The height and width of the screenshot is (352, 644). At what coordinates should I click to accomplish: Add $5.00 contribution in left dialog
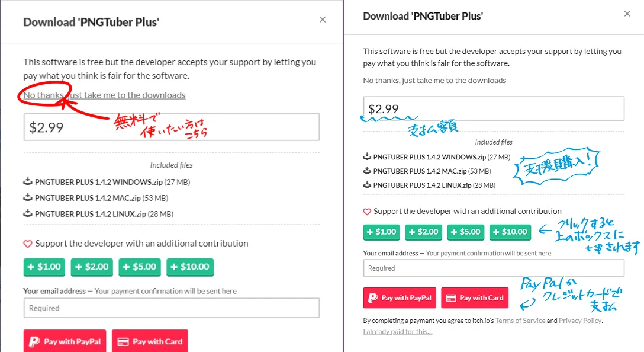pyautogui.click(x=140, y=267)
